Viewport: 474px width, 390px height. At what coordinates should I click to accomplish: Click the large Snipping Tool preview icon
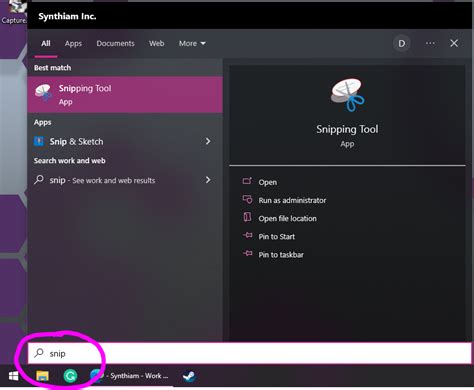coord(347,95)
